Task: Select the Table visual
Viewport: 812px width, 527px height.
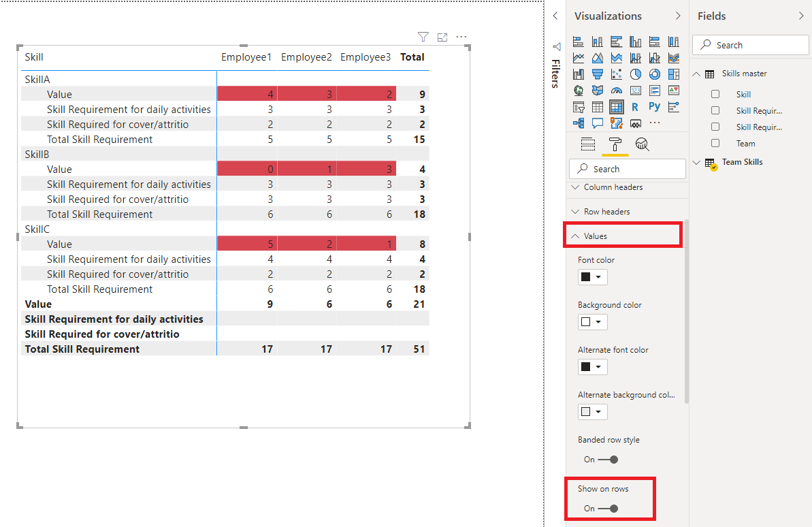Action: (598, 107)
